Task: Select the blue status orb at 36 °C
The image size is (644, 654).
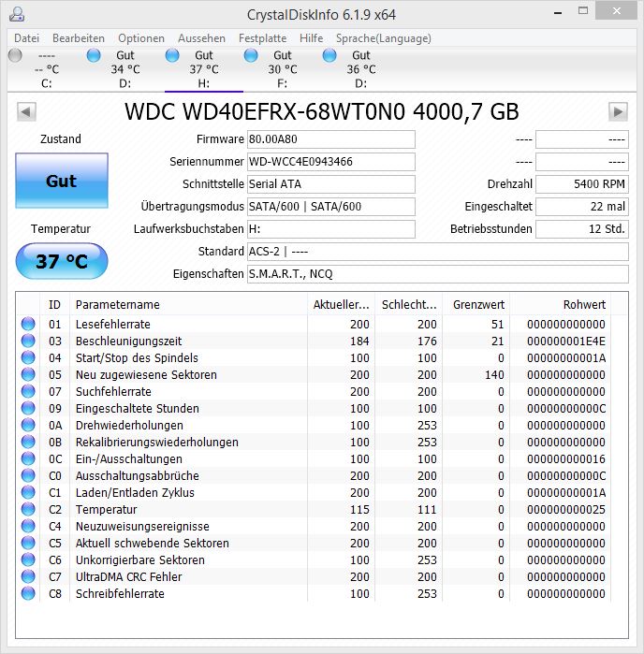Action: (329, 55)
